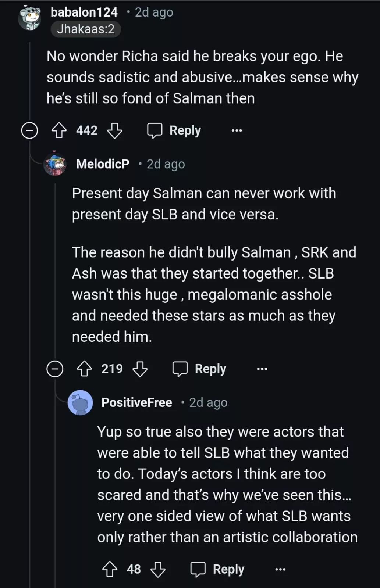Reply to babalon124's comment
The width and height of the screenshot is (380, 588).
point(174,130)
